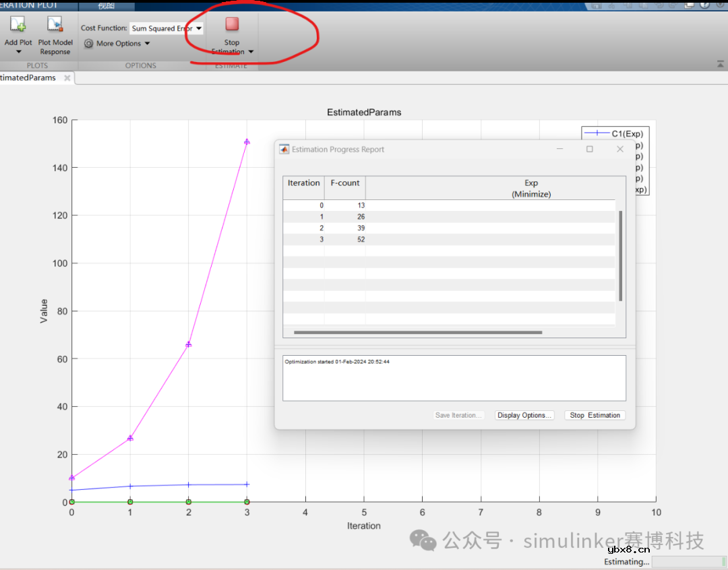Click the Estimating progress bar
Image resolution: width=728 pixels, height=570 pixels.
pos(689,561)
